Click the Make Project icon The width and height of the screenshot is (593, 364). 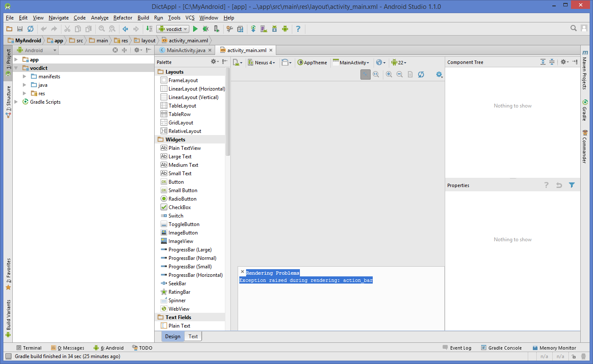149,29
